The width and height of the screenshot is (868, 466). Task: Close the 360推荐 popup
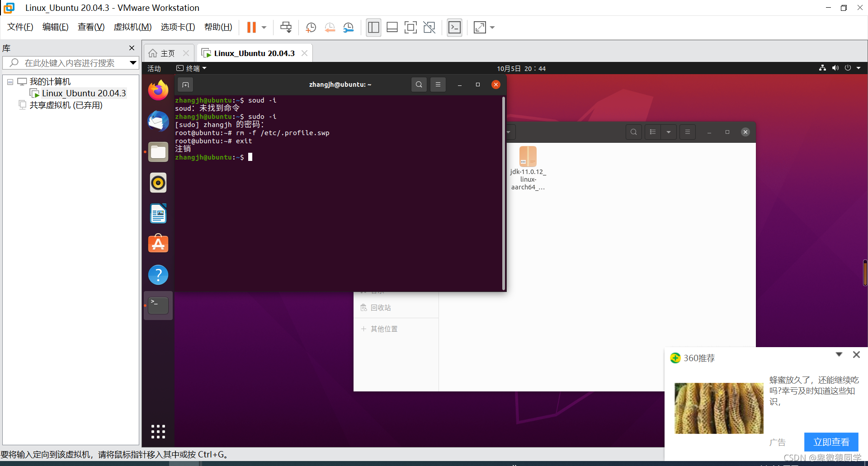click(856, 355)
